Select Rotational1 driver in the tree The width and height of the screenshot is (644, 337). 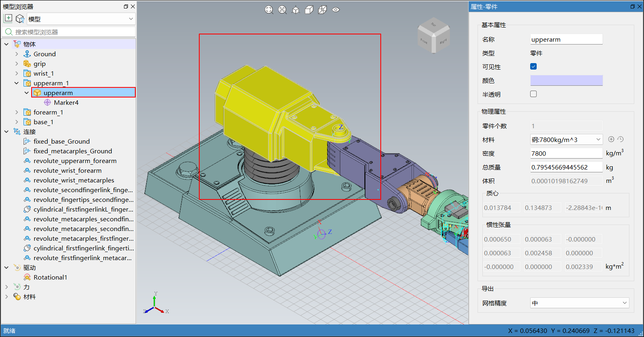(x=50, y=277)
